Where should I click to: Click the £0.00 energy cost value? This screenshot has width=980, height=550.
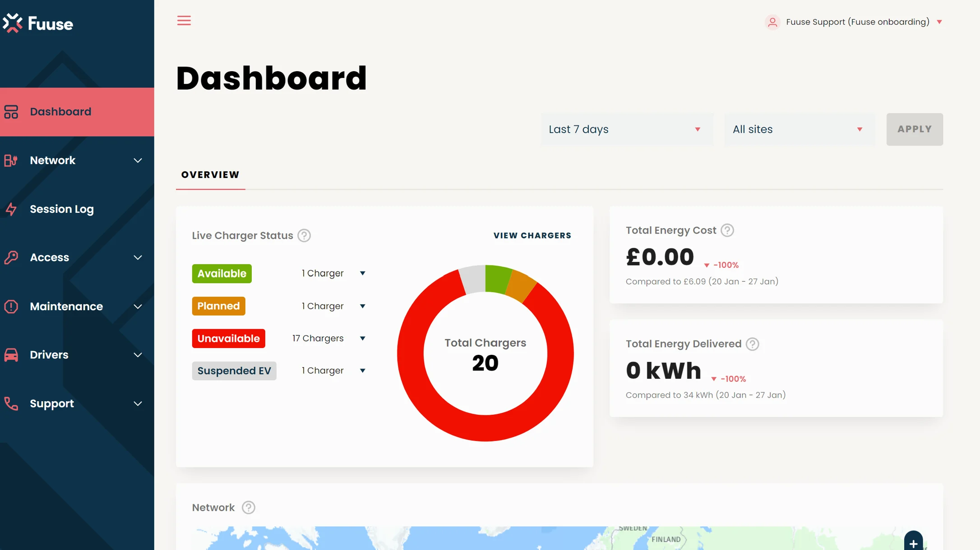(660, 257)
